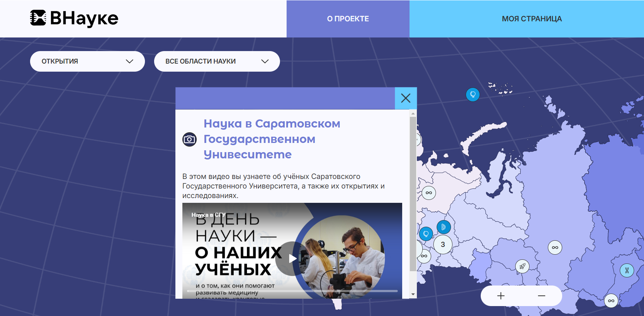Click the infinity marker nearest the rocket marker
The image size is (644, 316).
[555, 248]
